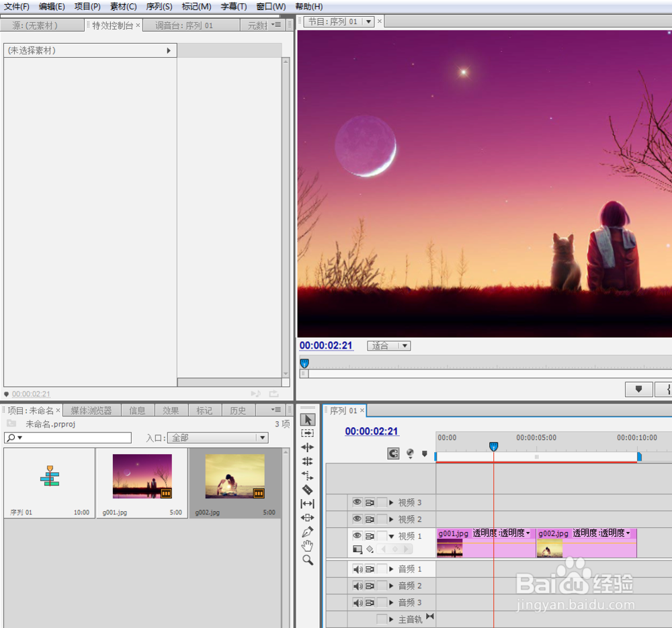
Task: Click the timeline panel timecode 00:00:02:21
Action: (372, 431)
